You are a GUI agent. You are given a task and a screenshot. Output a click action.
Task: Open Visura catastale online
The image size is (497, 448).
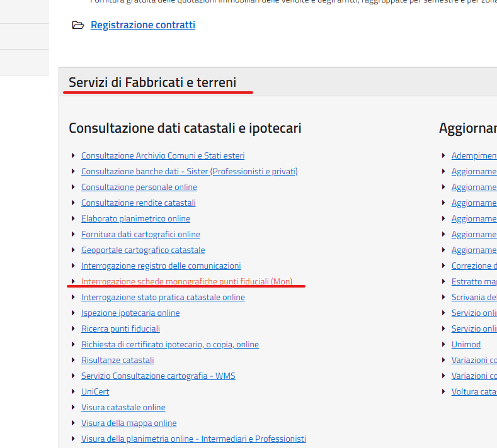click(123, 407)
